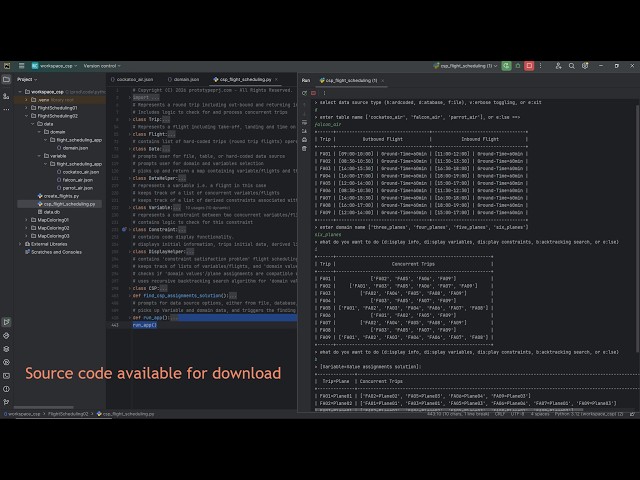Expand FlightScheduling01 folder
This screenshot has width=640, height=480.
(x=26, y=108)
